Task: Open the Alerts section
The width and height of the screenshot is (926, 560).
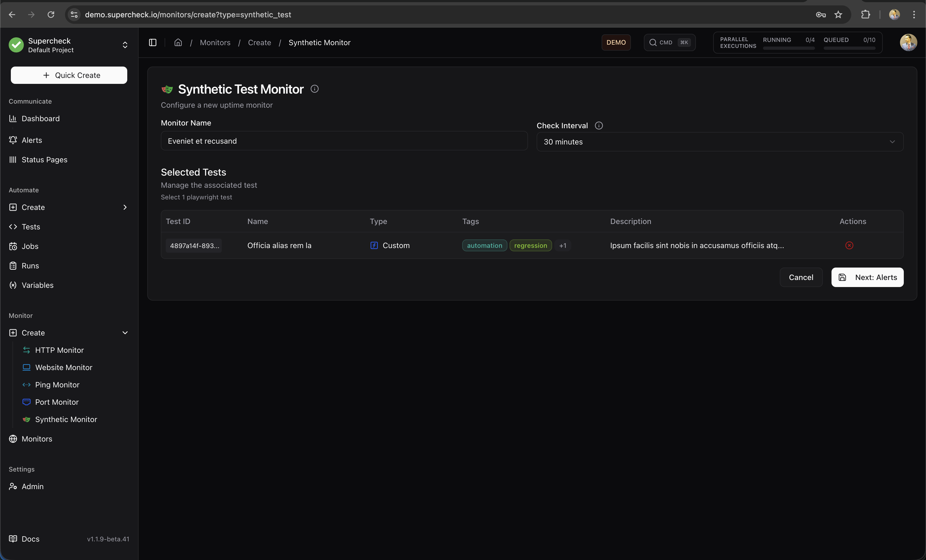Action: pos(32,140)
